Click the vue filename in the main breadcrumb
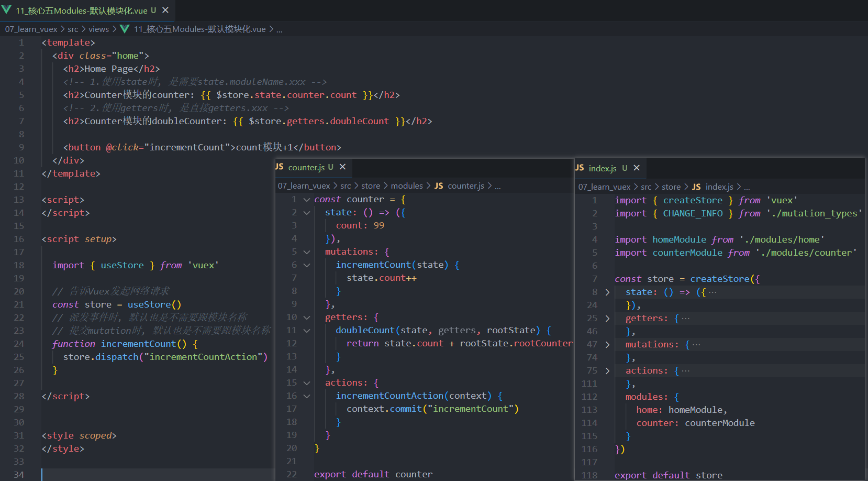This screenshot has height=481, width=868. tap(199, 29)
